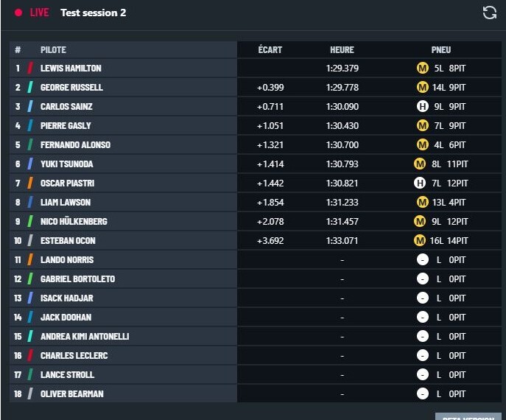Click Oliver Bearman's empty tyre icon
Screen dimensions: 506x420
coord(423,393)
